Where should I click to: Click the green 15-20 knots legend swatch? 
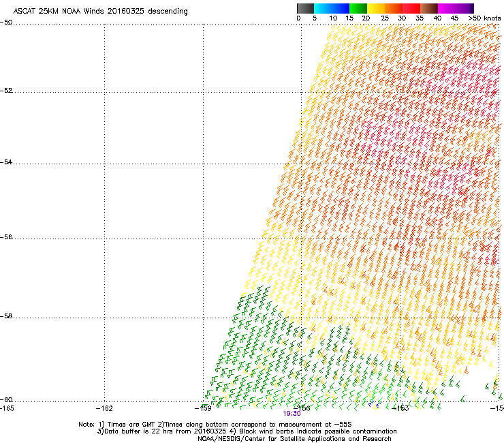pos(358,8)
